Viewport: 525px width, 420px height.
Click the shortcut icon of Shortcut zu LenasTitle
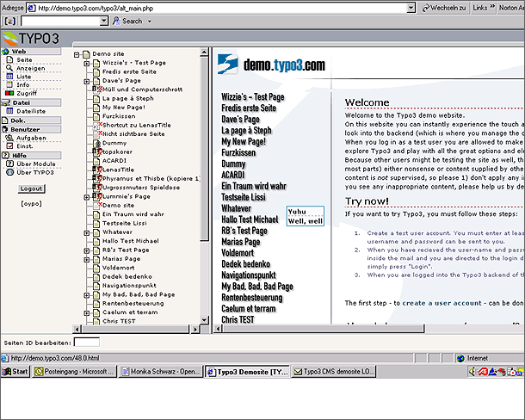[97, 126]
